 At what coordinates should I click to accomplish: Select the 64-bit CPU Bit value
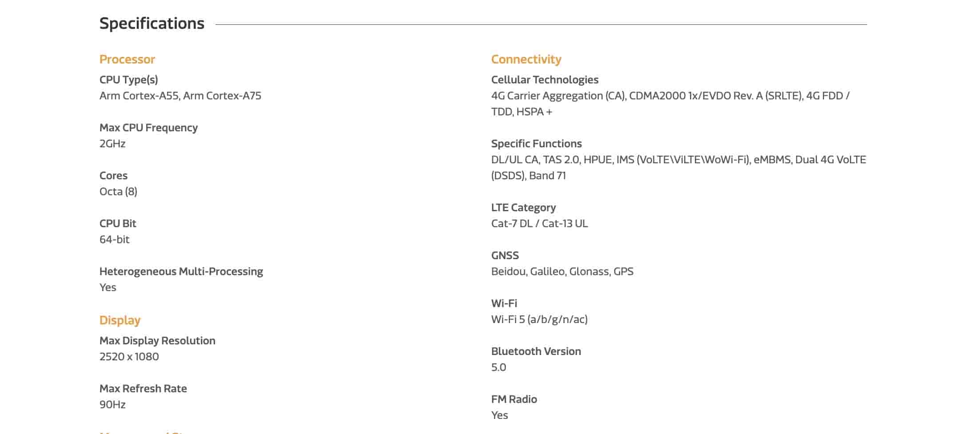click(x=114, y=240)
